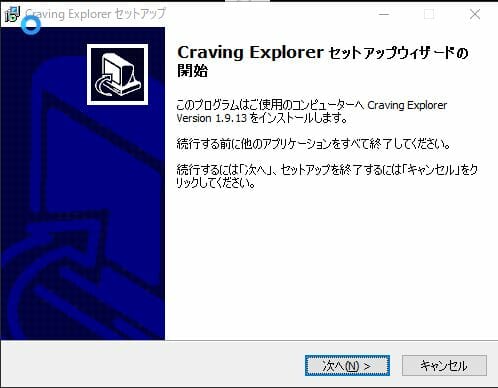Click the line beginning このプログラムはご使用の
The image size is (498, 388).
click(x=312, y=105)
